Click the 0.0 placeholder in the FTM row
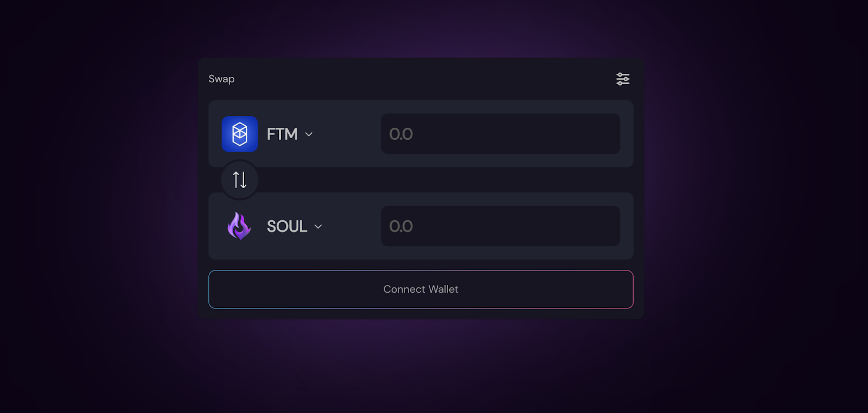Viewport: 868px width, 413px height. pyautogui.click(x=401, y=134)
